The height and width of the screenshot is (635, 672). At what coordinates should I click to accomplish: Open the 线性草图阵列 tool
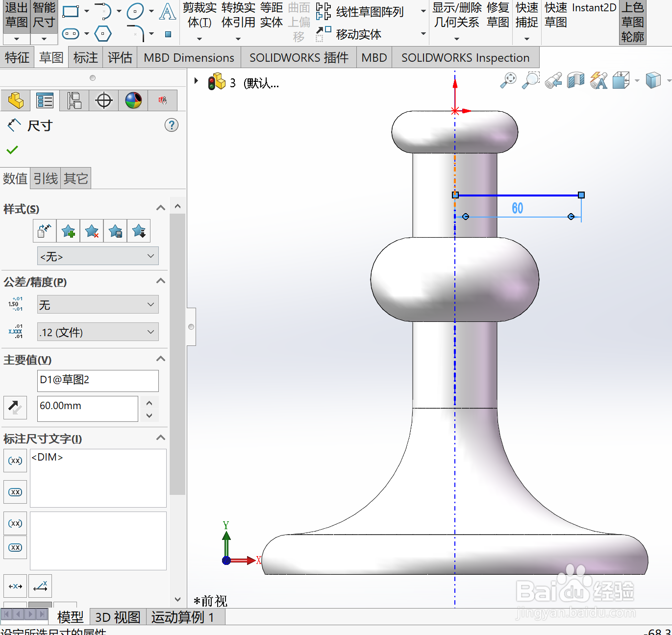tap(368, 12)
